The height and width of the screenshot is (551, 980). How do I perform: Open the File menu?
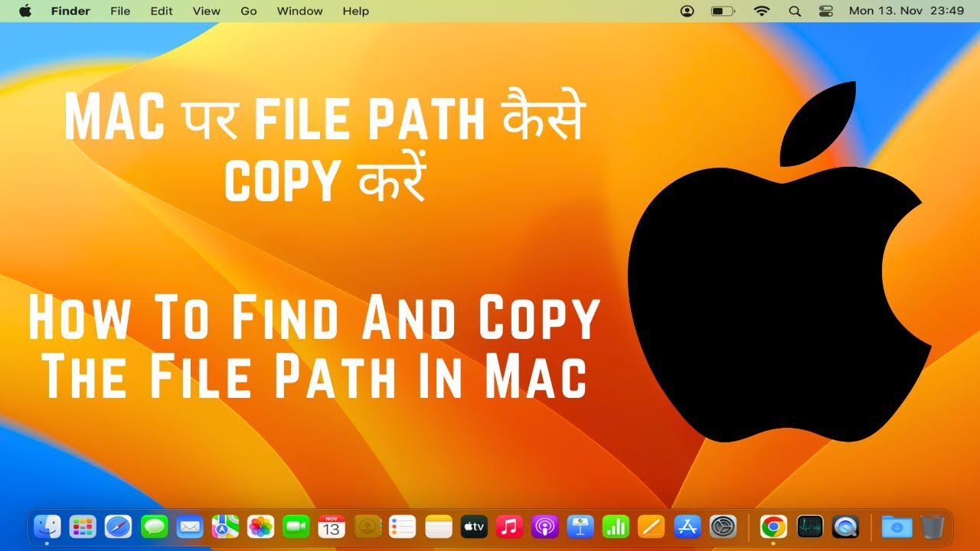coord(120,11)
